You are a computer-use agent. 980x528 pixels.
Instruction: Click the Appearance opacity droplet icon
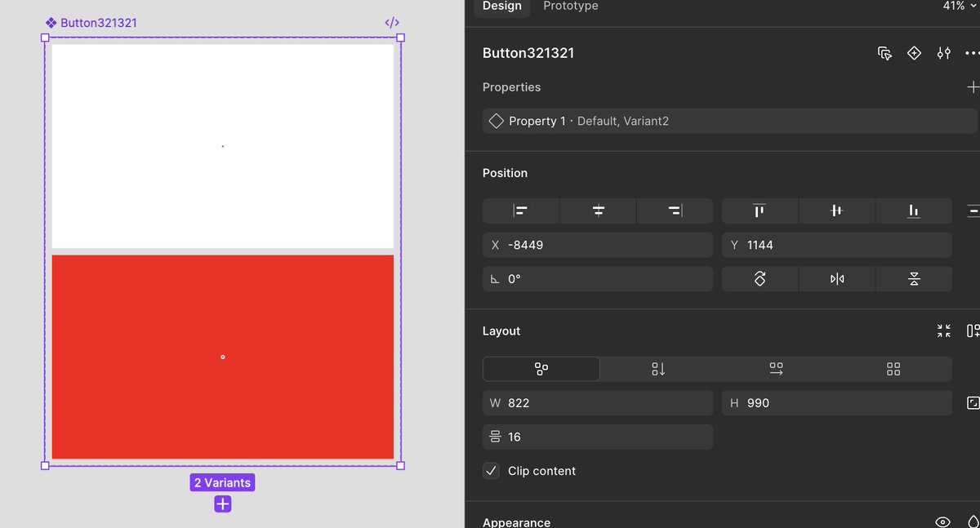[x=973, y=522]
